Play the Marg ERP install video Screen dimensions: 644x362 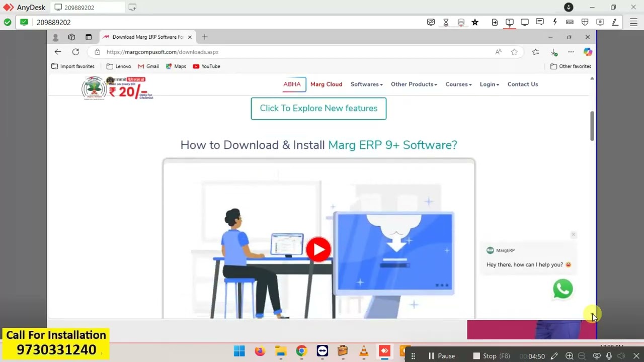[x=318, y=249]
